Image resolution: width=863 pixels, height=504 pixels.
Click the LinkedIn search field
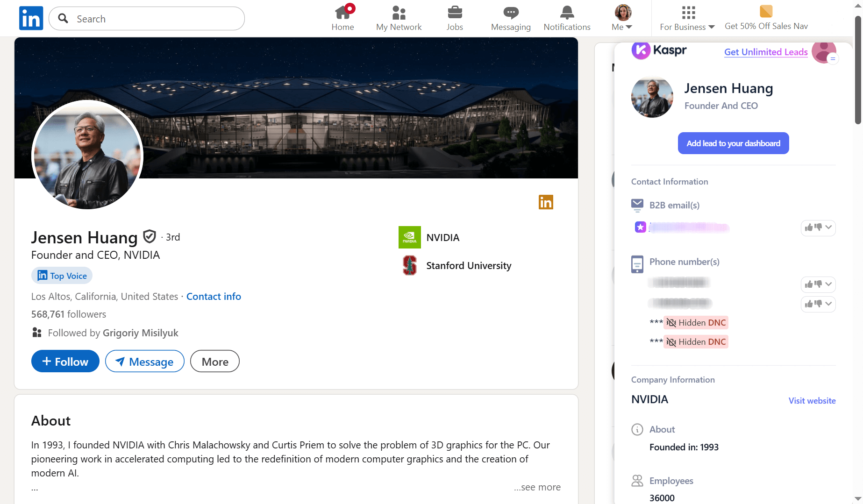point(154,19)
